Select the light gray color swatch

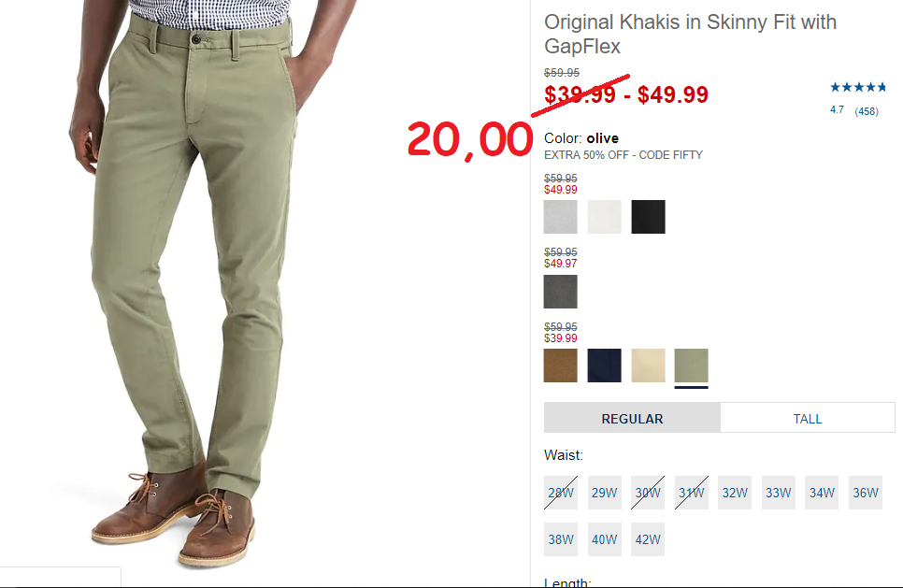click(560, 217)
